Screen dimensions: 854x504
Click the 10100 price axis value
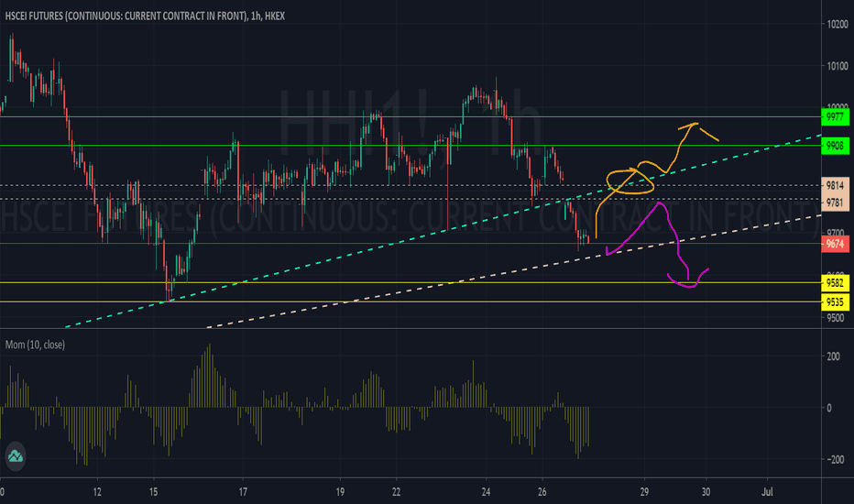[x=838, y=66]
